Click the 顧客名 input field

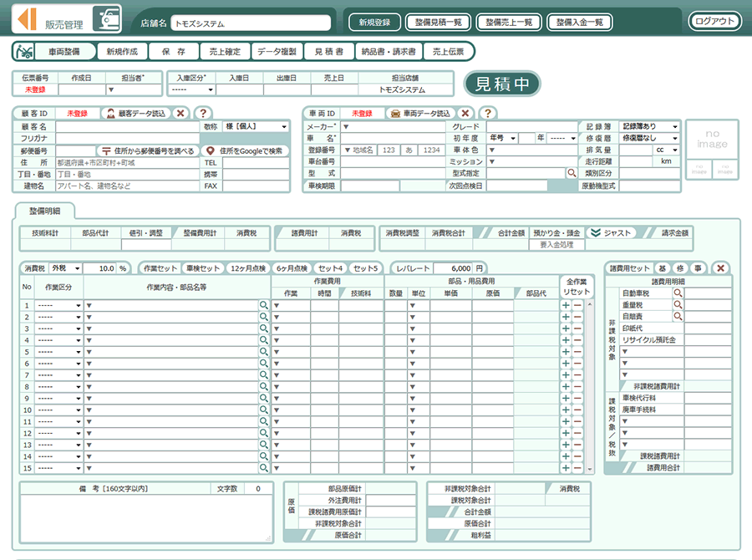[128, 127]
